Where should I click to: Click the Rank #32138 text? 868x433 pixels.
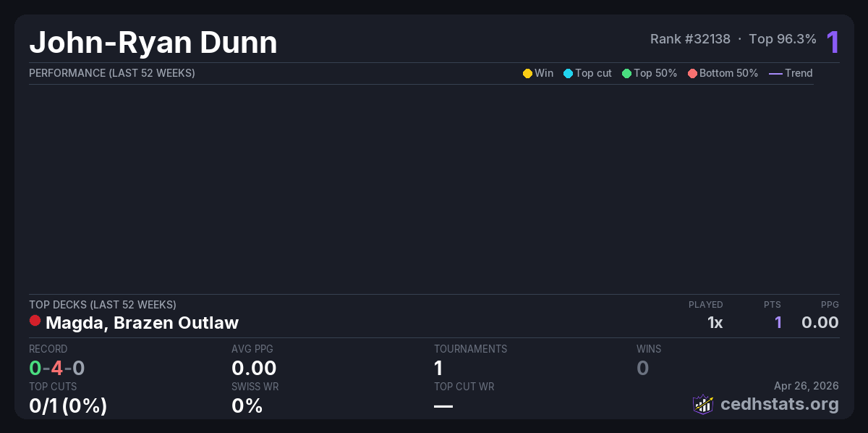pyautogui.click(x=690, y=39)
